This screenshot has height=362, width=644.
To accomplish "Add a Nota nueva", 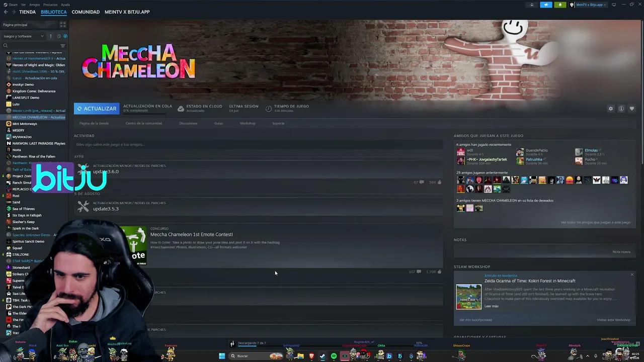I will click(621, 252).
